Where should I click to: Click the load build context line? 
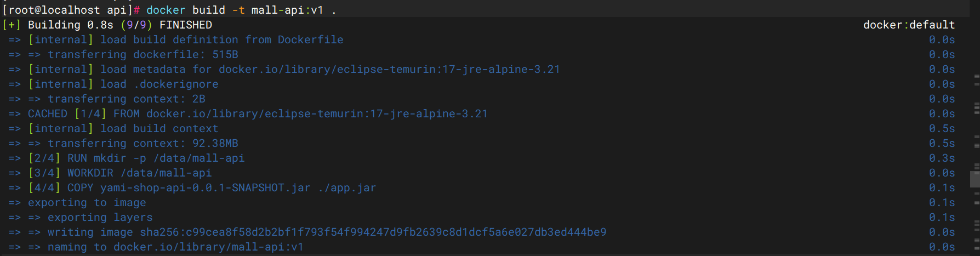123,128
